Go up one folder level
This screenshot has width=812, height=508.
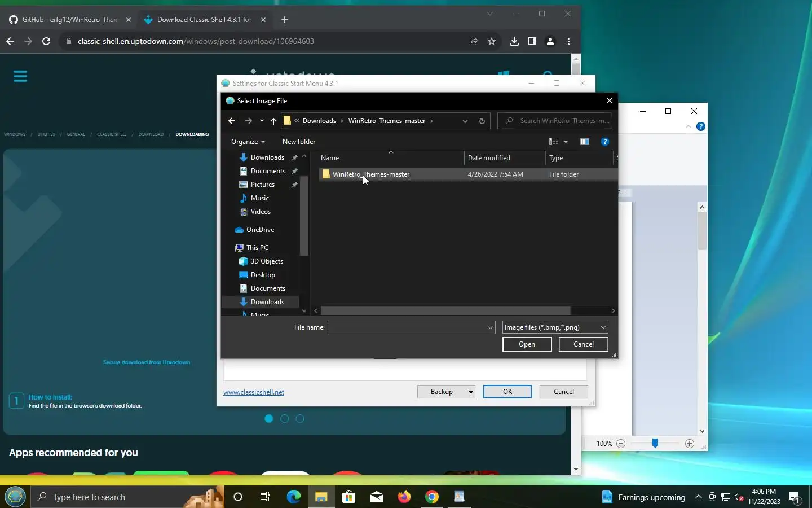[273, 121]
